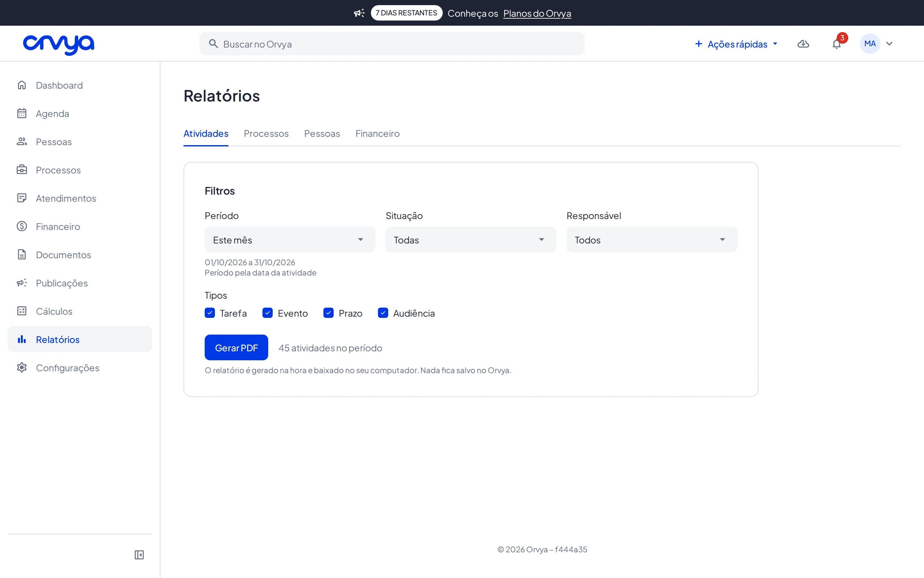
Task: Click the Relatórios bar chart icon
Action: click(x=22, y=339)
